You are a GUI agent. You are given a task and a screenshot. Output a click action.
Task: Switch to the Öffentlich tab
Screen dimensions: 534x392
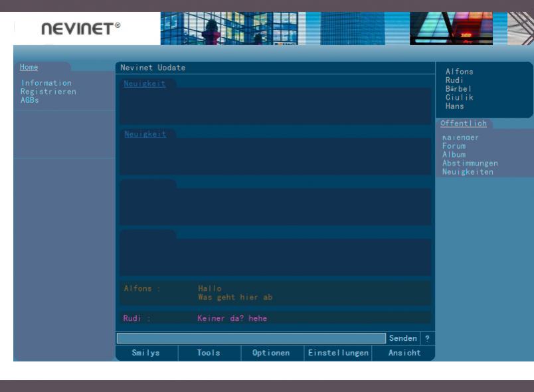click(463, 124)
